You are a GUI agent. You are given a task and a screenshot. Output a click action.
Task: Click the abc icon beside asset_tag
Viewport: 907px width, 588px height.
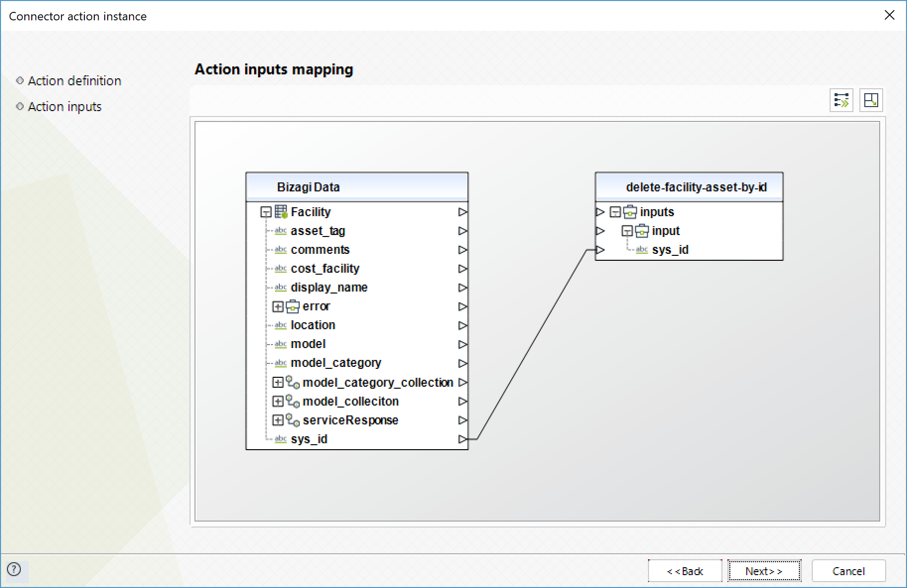pos(281,231)
